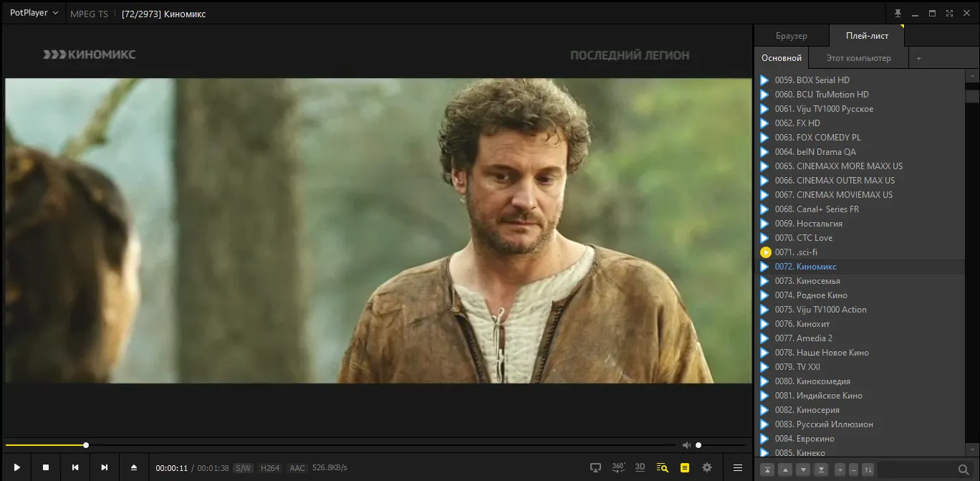The height and width of the screenshot is (481, 980).
Task: Click the magnifier icon in playlist search
Action: 964,470
